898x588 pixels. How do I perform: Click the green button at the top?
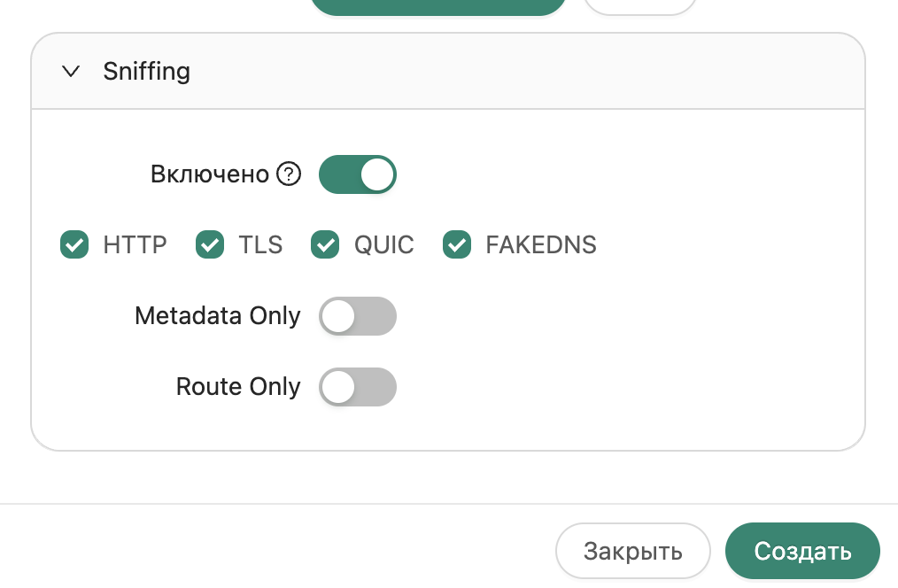[437, 4]
